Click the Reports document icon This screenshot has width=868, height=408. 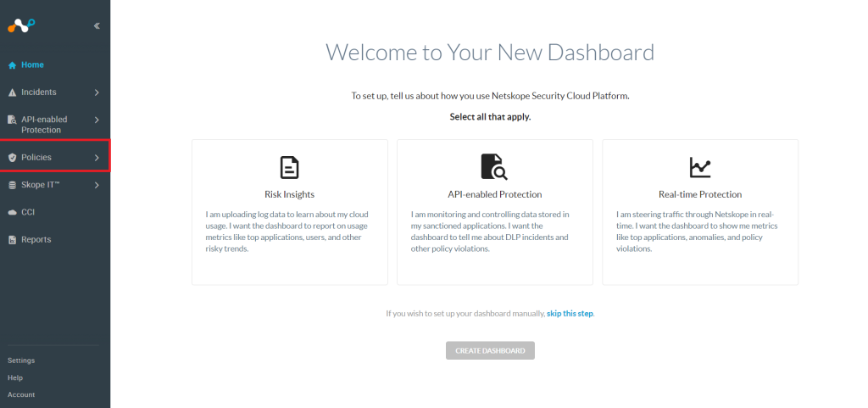point(12,240)
